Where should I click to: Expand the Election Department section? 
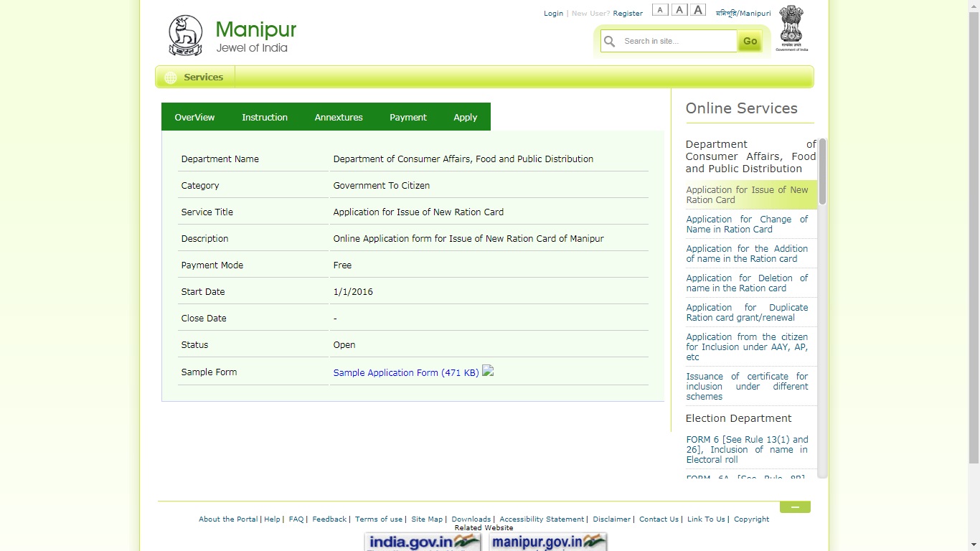click(738, 418)
